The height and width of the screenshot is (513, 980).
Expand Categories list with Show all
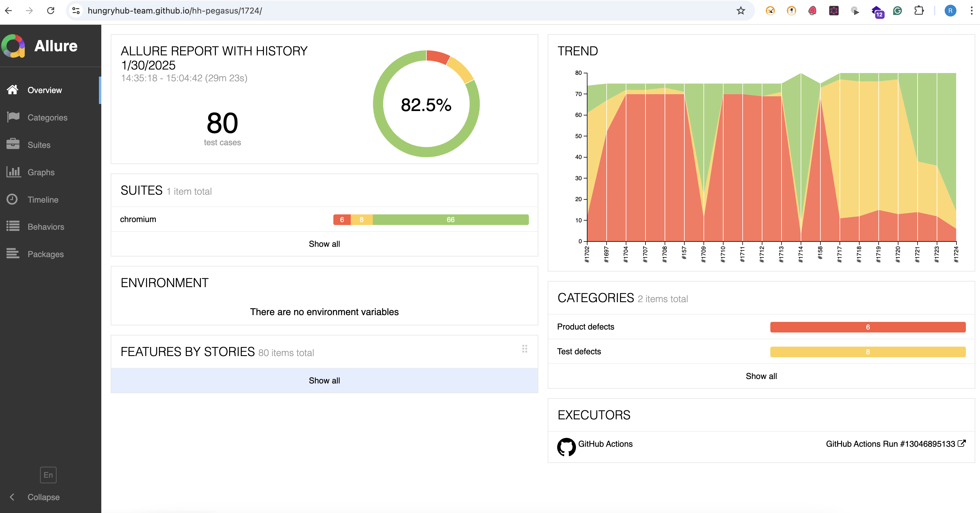point(761,376)
